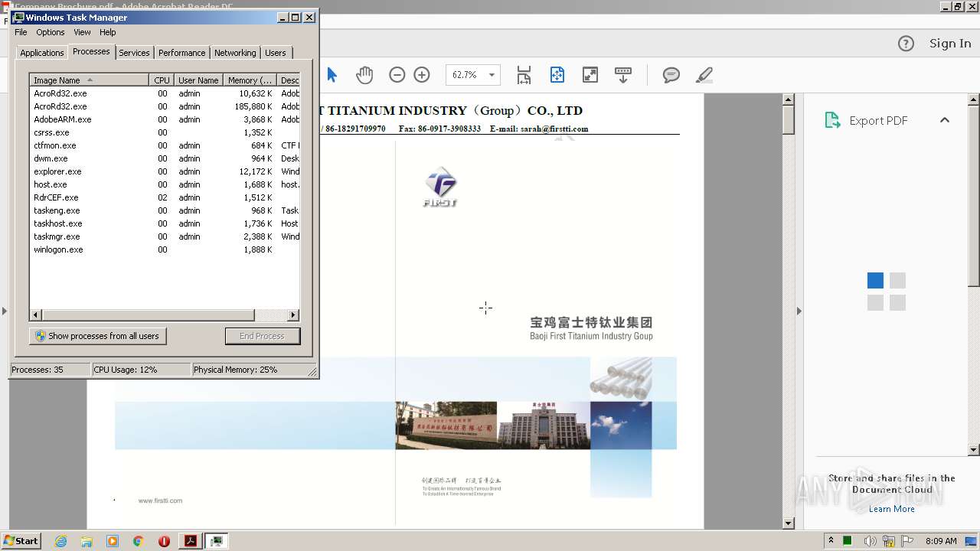Open Windows Explorer folder taskbar icon
980x551 pixels.
click(87, 541)
